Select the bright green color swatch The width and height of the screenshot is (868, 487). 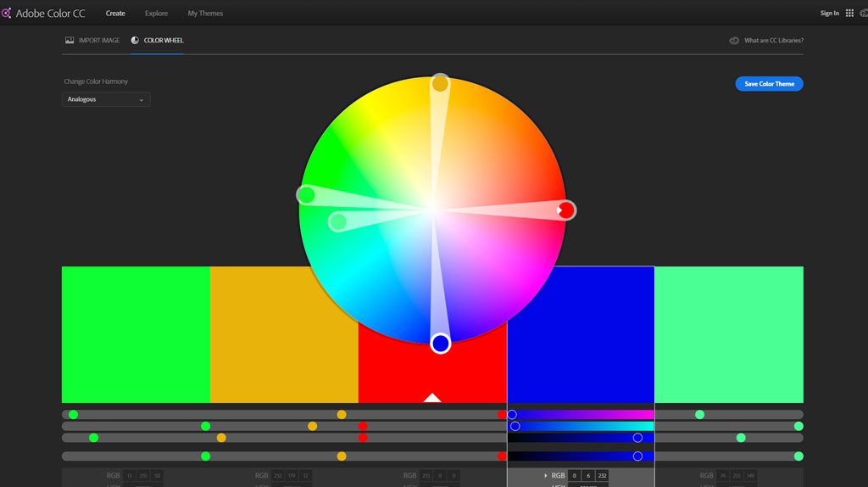coord(136,334)
